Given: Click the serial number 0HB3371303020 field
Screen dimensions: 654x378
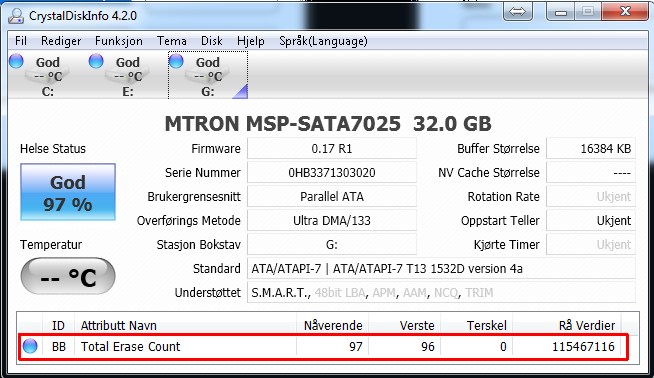Looking at the screenshot, I should [x=332, y=172].
